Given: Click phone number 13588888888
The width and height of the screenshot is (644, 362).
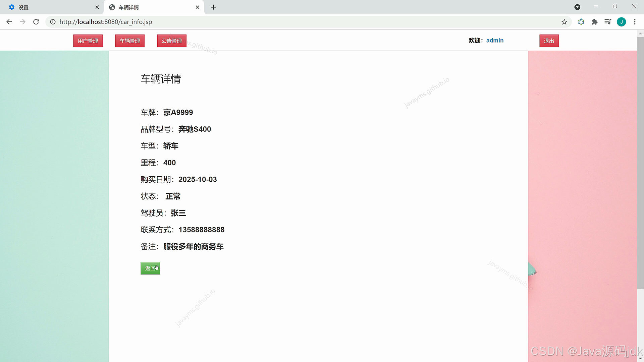Looking at the screenshot, I should point(201,230).
